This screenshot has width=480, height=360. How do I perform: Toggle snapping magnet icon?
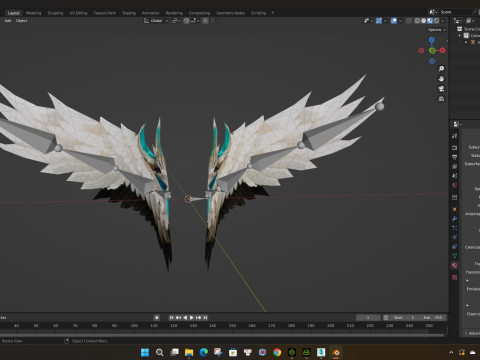coord(187,21)
